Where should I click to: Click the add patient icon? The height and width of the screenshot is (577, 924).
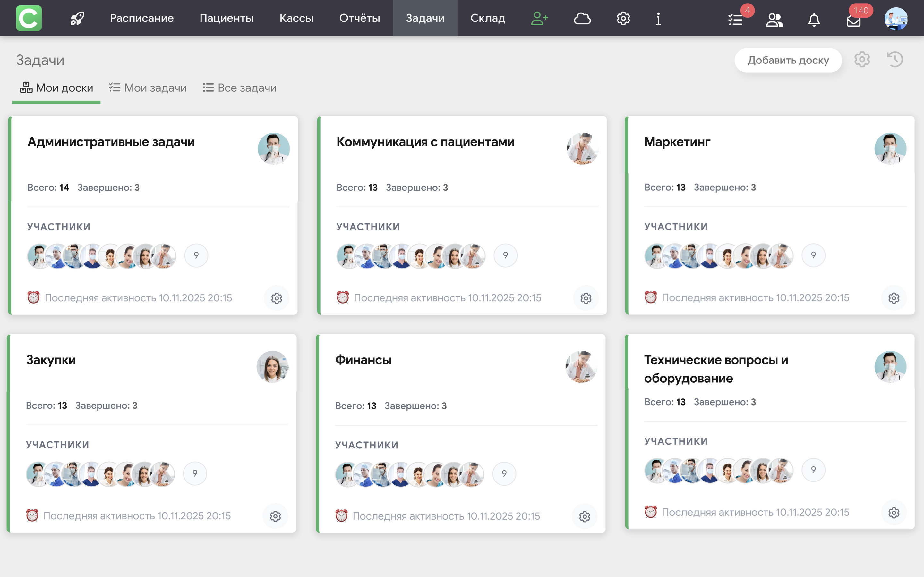(539, 18)
